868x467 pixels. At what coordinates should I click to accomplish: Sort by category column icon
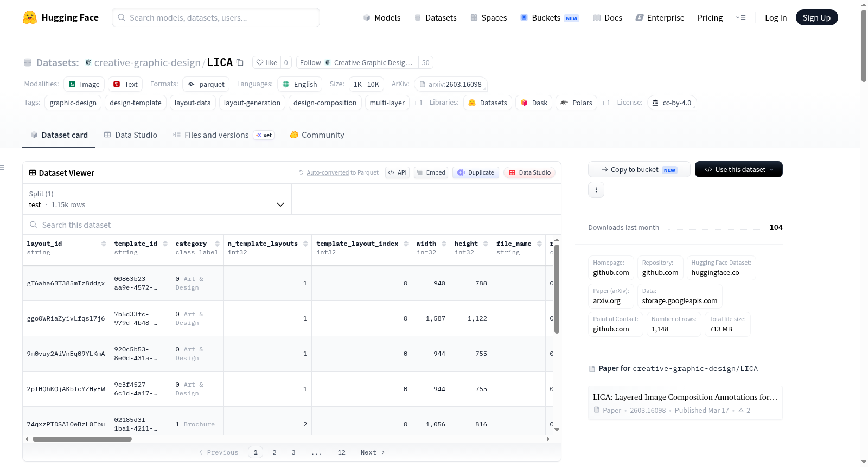217,244
